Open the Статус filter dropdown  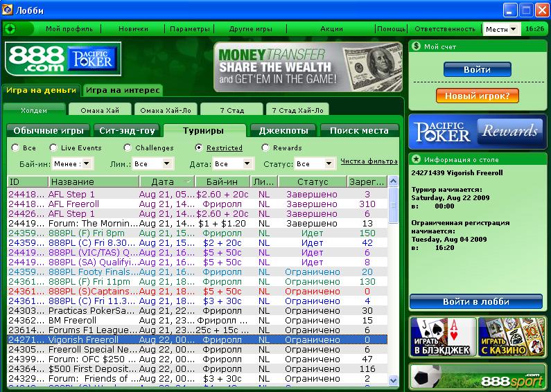click(x=315, y=163)
